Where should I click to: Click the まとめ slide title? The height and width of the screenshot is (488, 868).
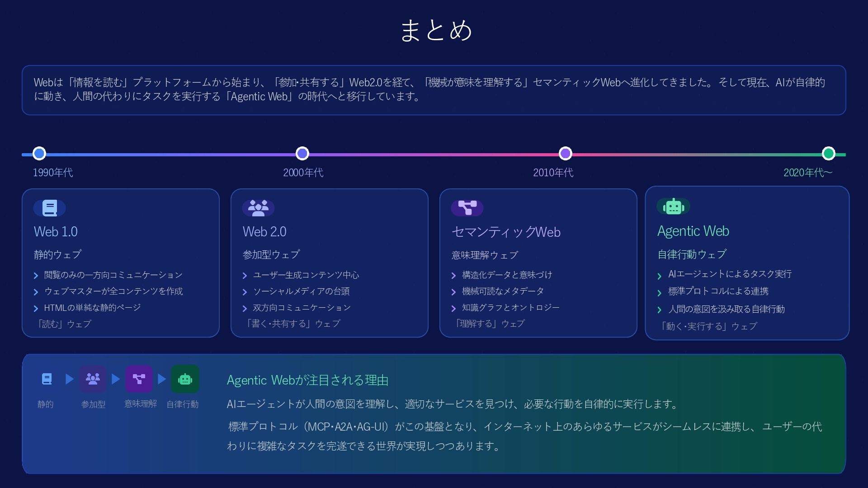point(436,30)
